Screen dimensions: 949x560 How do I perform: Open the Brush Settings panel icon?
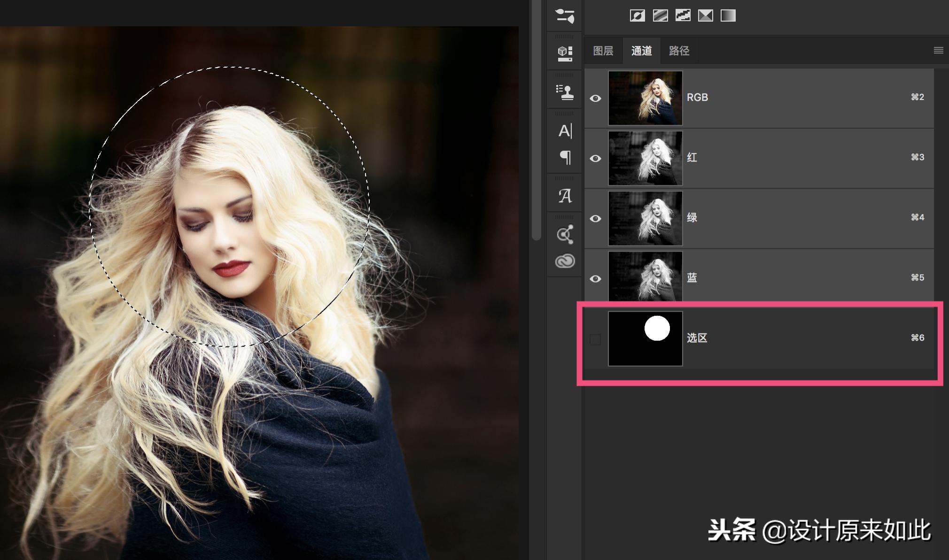tap(565, 15)
